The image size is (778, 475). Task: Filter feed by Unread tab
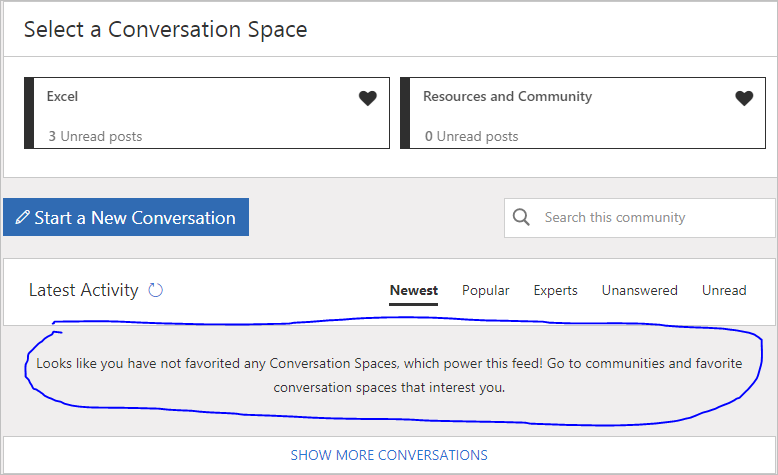point(724,291)
